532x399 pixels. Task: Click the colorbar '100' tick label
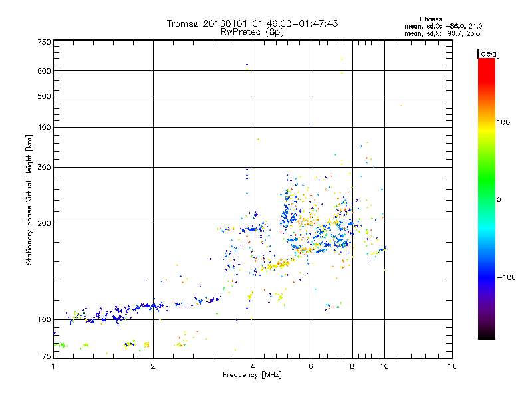[x=503, y=122]
